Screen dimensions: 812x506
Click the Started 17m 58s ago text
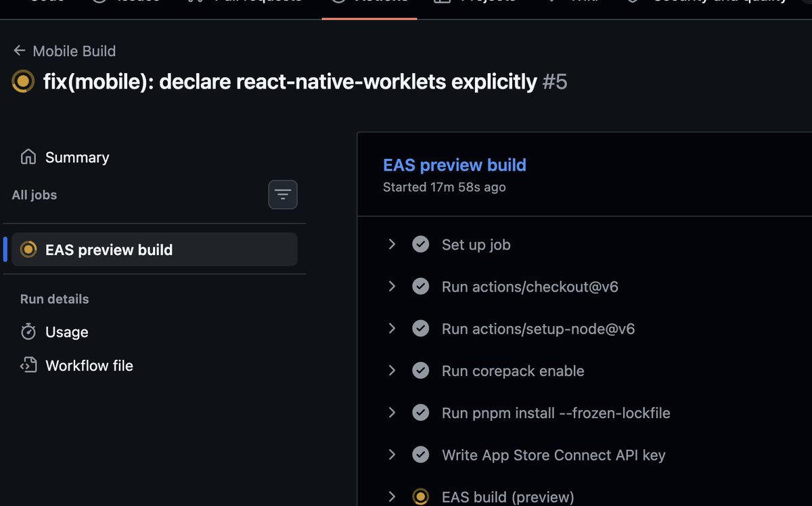[445, 187]
